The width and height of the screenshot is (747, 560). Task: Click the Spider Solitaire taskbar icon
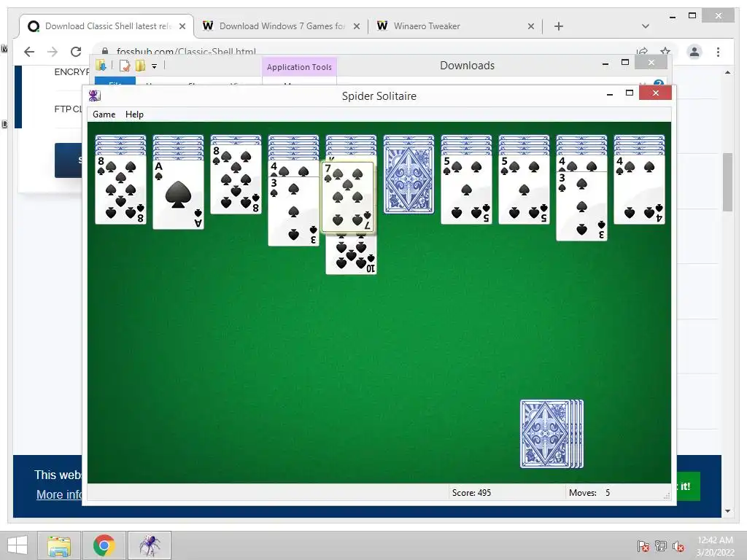click(150, 545)
